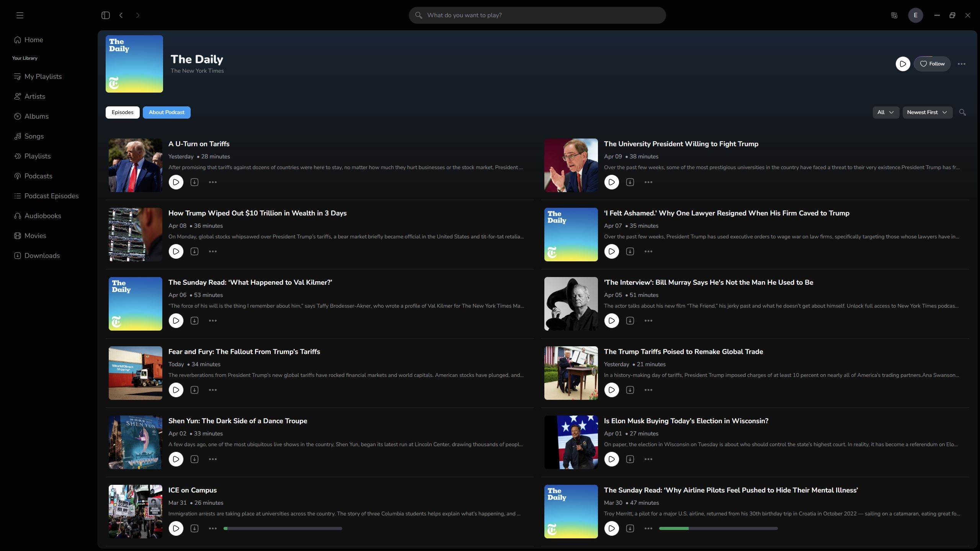Open the user profile avatar E
Image resolution: width=980 pixels, height=551 pixels.
click(916, 15)
